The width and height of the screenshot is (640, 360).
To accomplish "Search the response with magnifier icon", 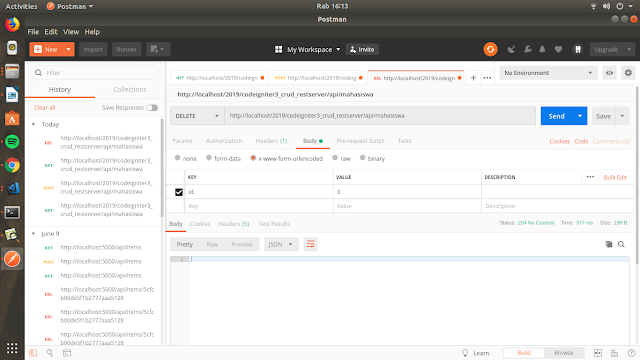I will (x=621, y=244).
